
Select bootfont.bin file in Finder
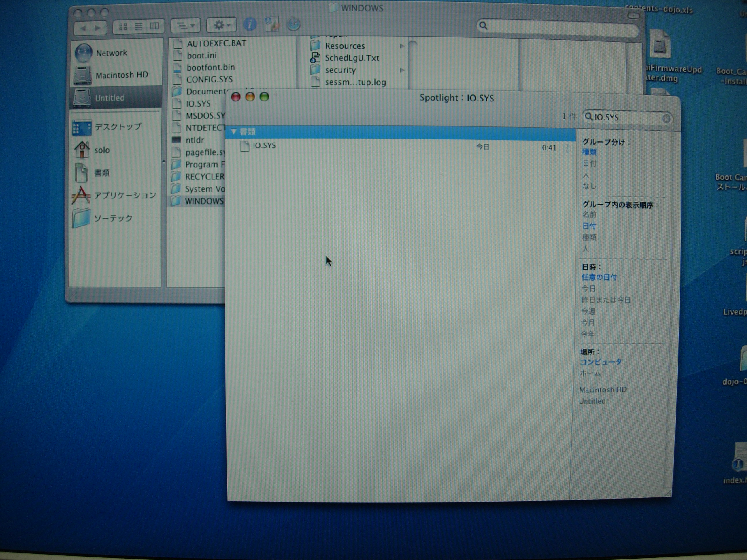pyautogui.click(x=211, y=67)
